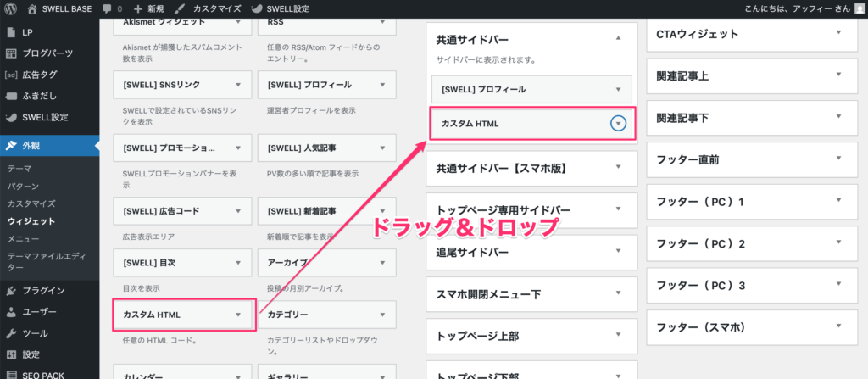
Task: Expand available カスタム HTML widget arrow
Action: coord(238,315)
